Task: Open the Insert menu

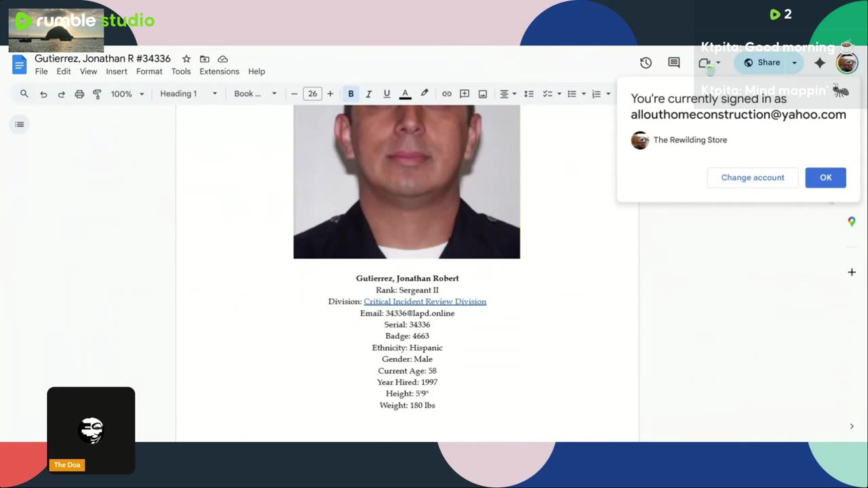Action: pyautogui.click(x=116, y=71)
